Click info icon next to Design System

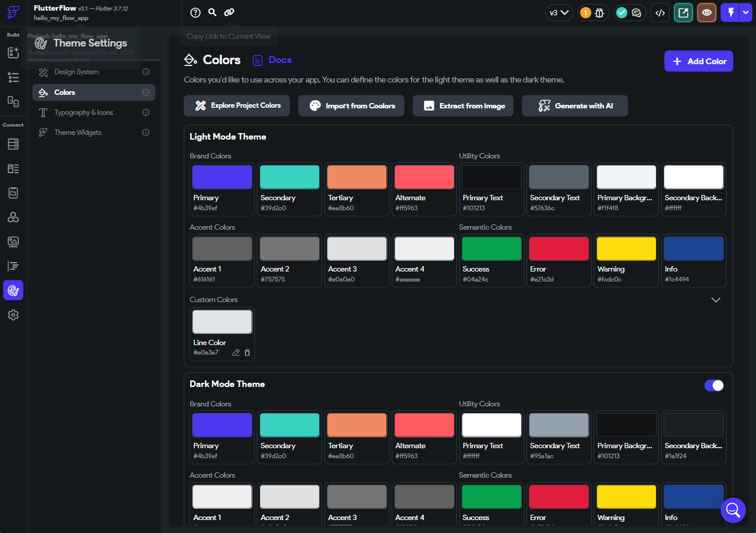[146, 72]
